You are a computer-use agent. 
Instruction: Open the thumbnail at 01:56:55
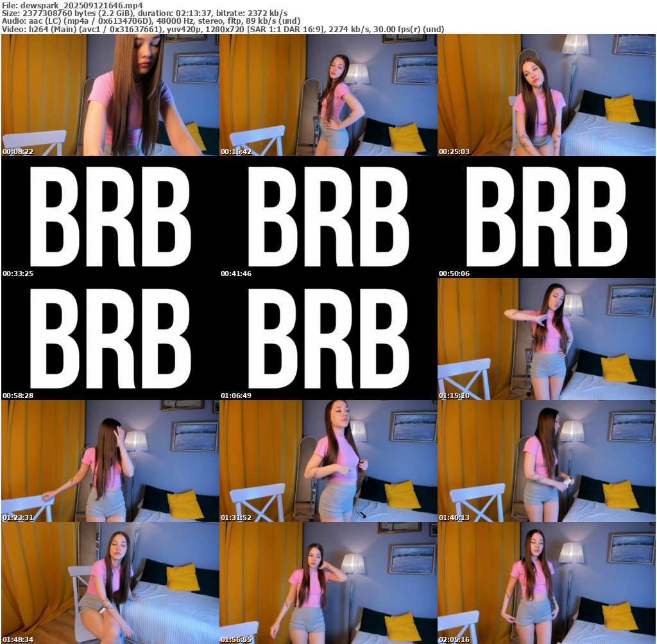pyautogui.click(x=328, y=583)
